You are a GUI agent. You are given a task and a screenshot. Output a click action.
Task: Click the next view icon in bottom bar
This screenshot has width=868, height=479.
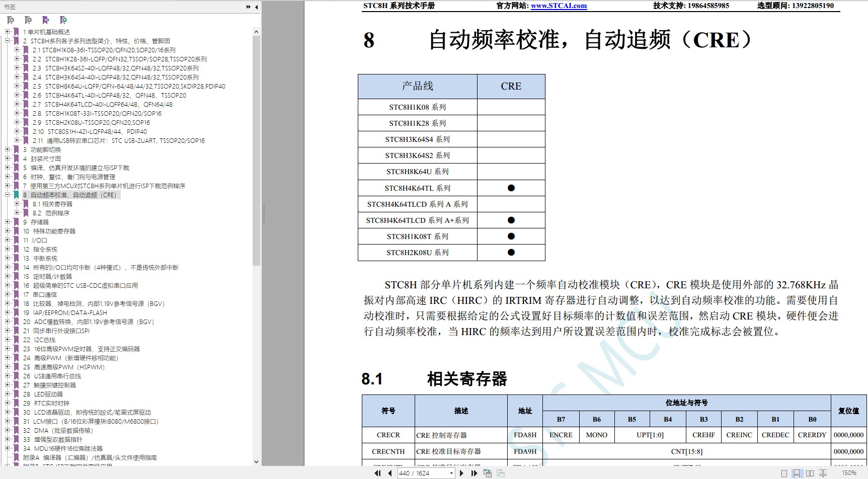click(500, 473)
